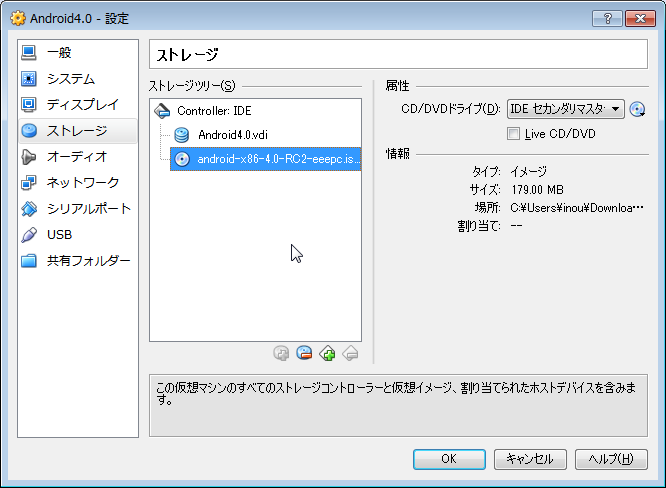Image resolution: width=666 pixels, height=488 pixels.
Task: Click the CD icon beside android-x86 iso
Action: [182, 159]
